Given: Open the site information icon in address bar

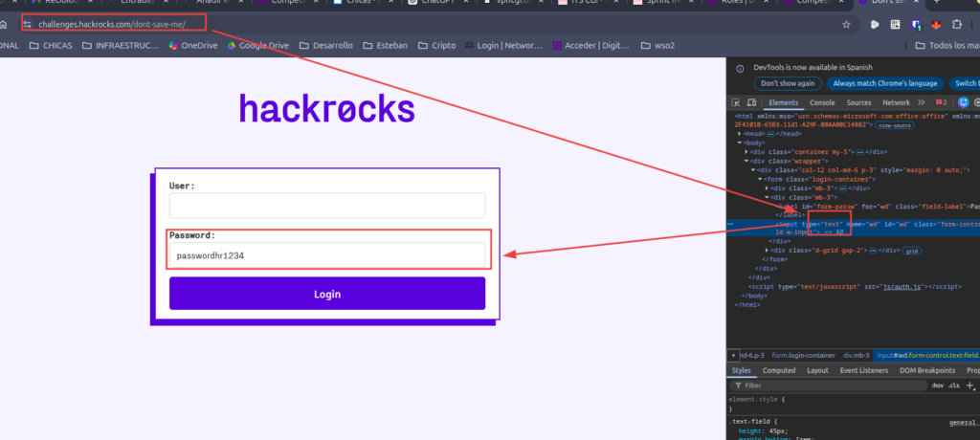Looking at the screenshot, I should [x=28, y=25].
